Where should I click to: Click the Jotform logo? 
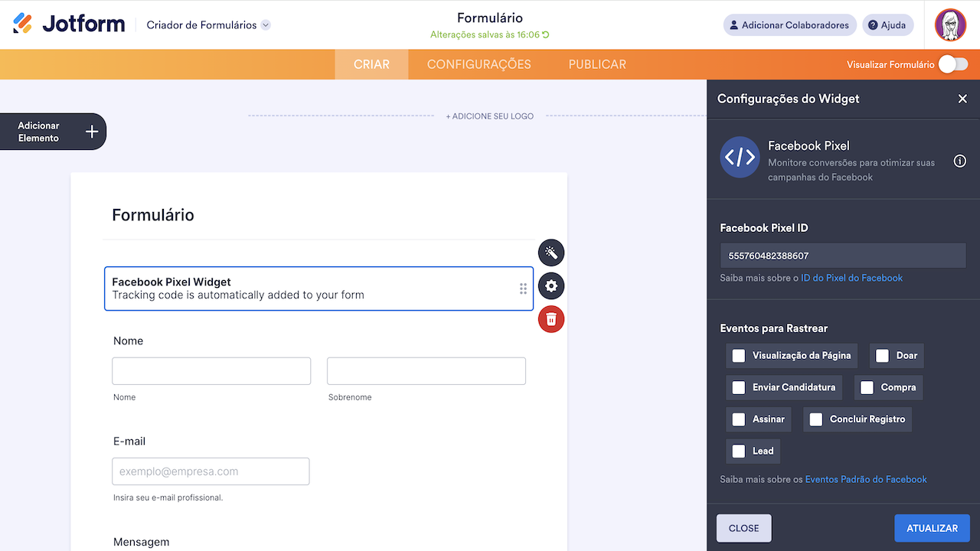tap(69, 24)
